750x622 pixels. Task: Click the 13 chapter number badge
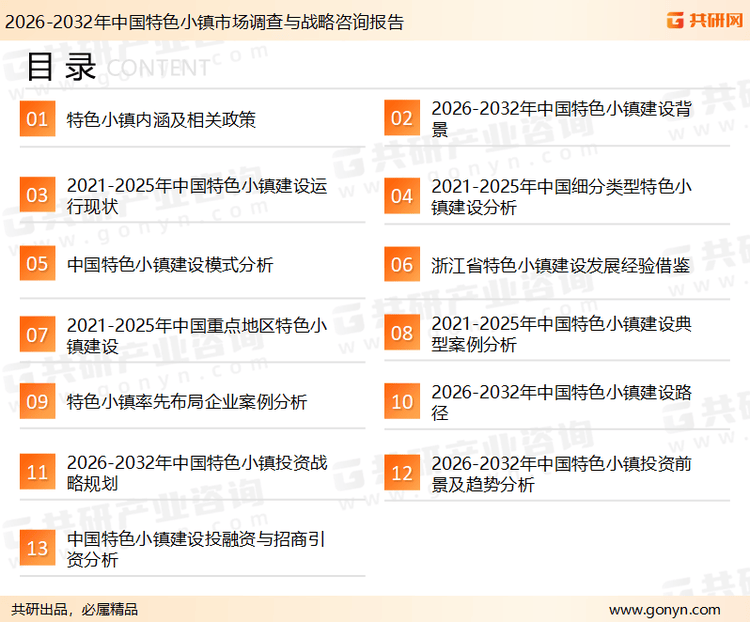pos(37,549)
